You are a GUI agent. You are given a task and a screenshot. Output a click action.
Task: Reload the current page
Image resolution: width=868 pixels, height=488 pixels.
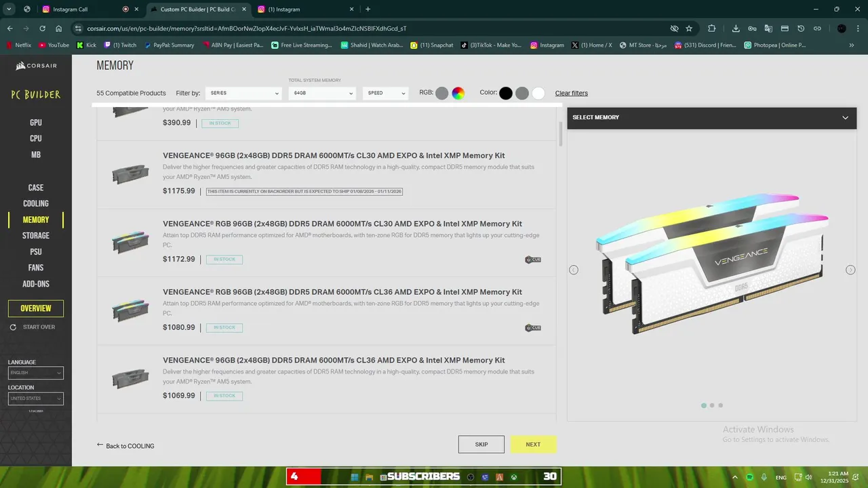(x=42, y=28)
